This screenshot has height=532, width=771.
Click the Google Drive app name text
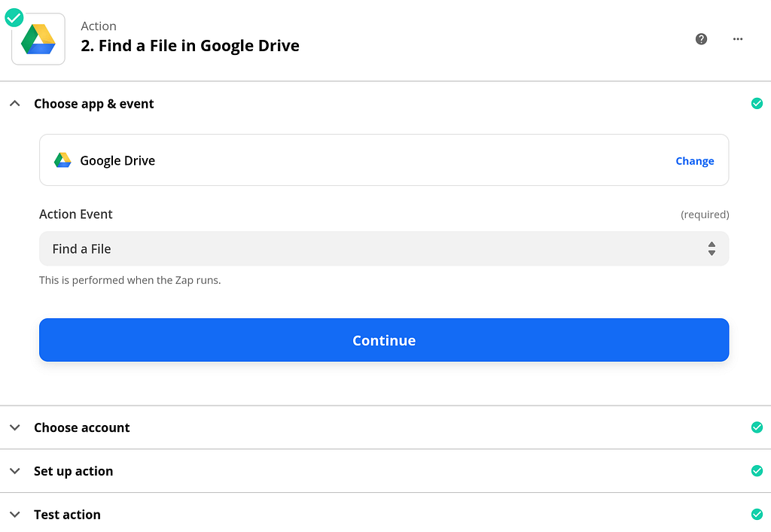pyautogui.click(x=117, y=160)
